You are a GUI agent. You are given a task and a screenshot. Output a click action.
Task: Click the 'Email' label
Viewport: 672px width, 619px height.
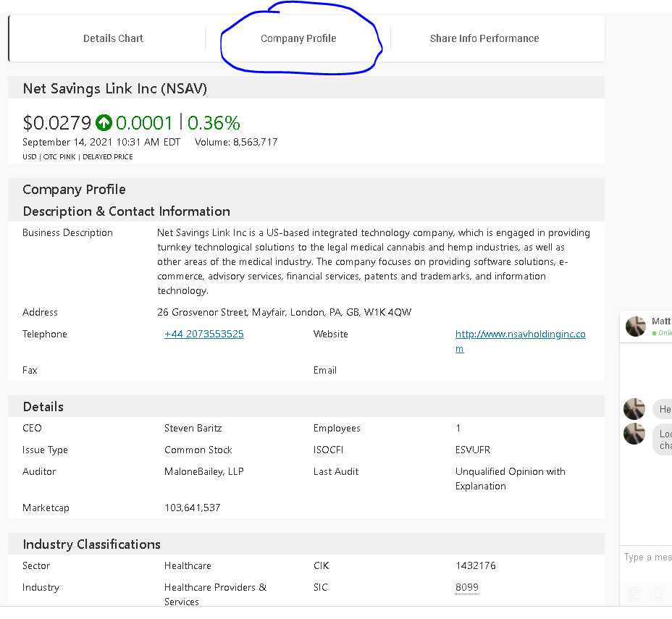pyautogui.click(x=325, y=370)
